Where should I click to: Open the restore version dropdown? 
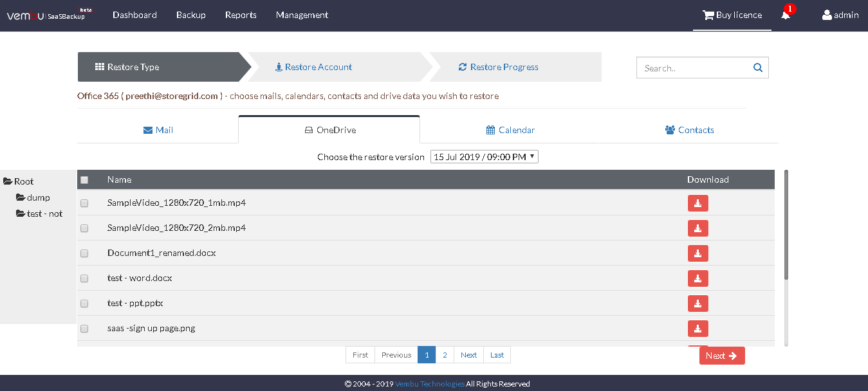coord(485,157)
